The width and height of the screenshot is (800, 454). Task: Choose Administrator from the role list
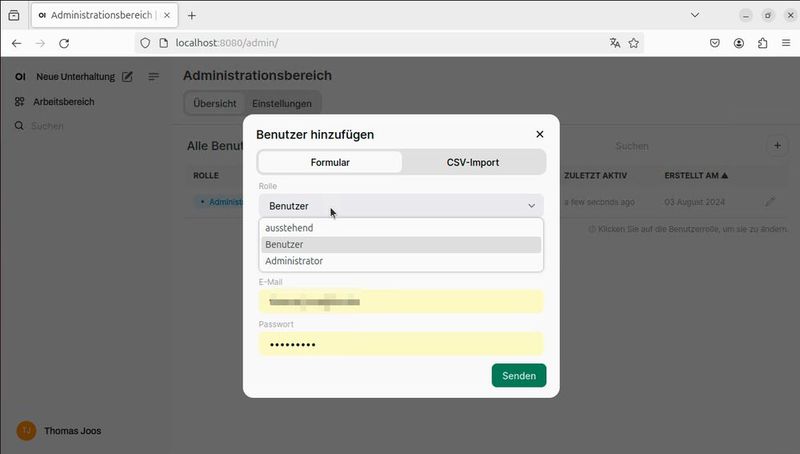294,261
